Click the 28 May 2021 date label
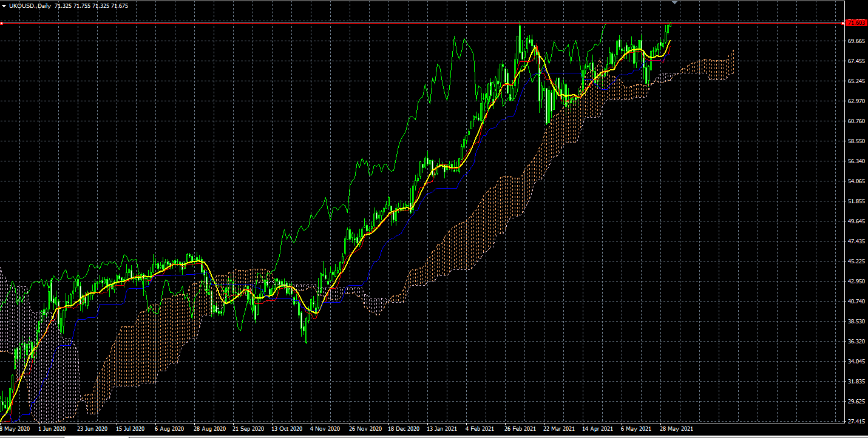 (x=676, y=429)
